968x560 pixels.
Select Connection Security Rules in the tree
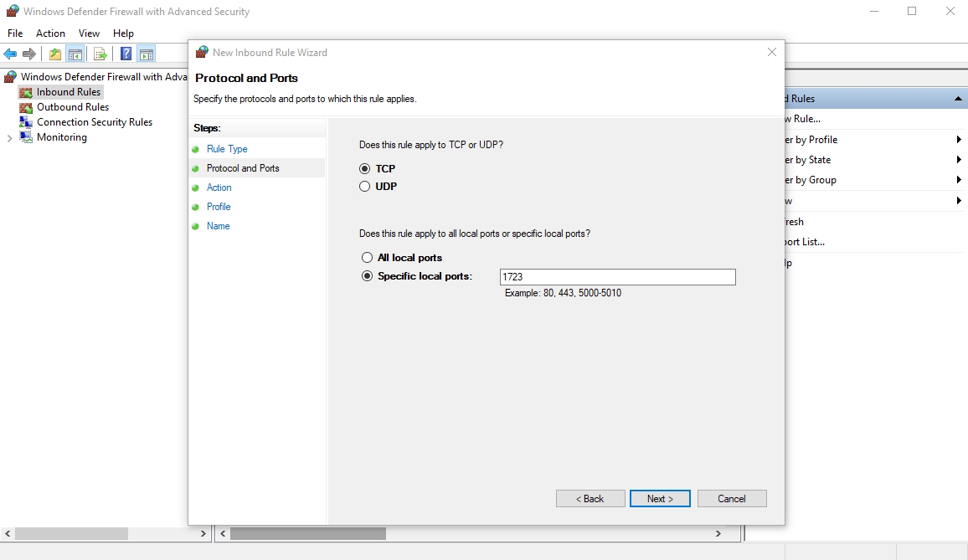(x=95, y=122)
